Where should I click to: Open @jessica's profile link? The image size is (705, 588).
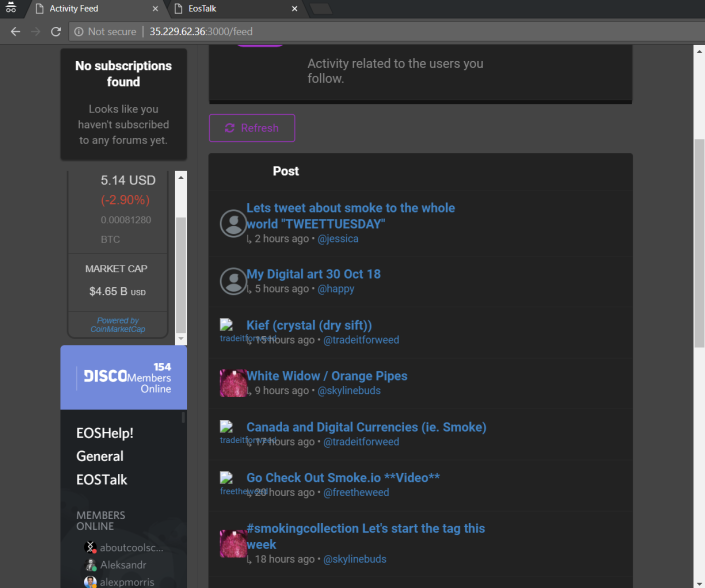tap(338, 239)
